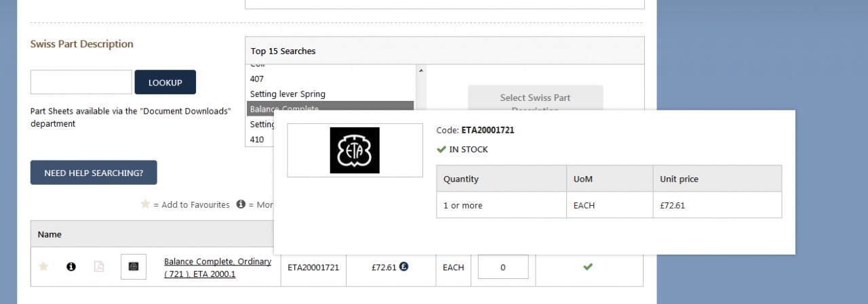
Task: Click the small ETA thumbnail in the row
Action: coord(134,267)
